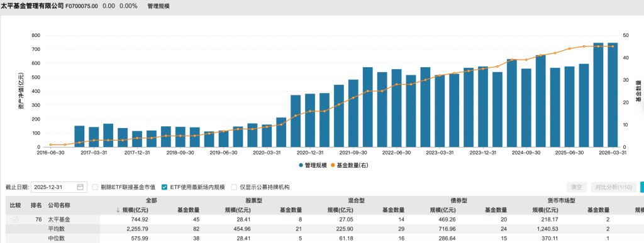This screenshot has height=243, width=644.
Task: Click the 716.96 bond average cell
Action: [x=447, y=229]
